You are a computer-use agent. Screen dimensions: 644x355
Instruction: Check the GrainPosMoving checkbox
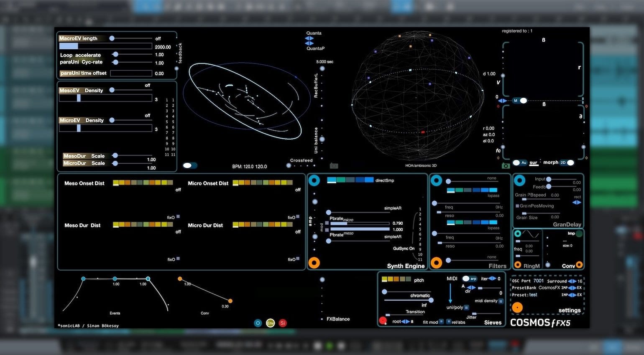(x=517, y=206)
